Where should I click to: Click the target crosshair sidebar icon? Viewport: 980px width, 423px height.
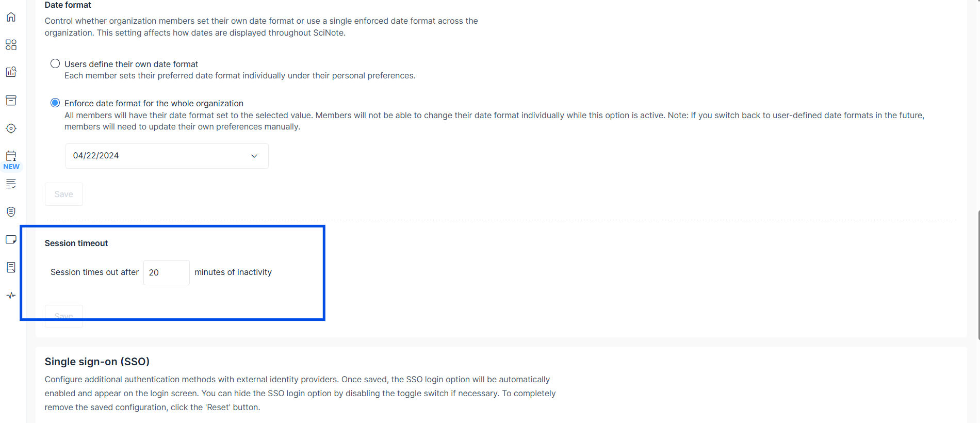[11, 128]
